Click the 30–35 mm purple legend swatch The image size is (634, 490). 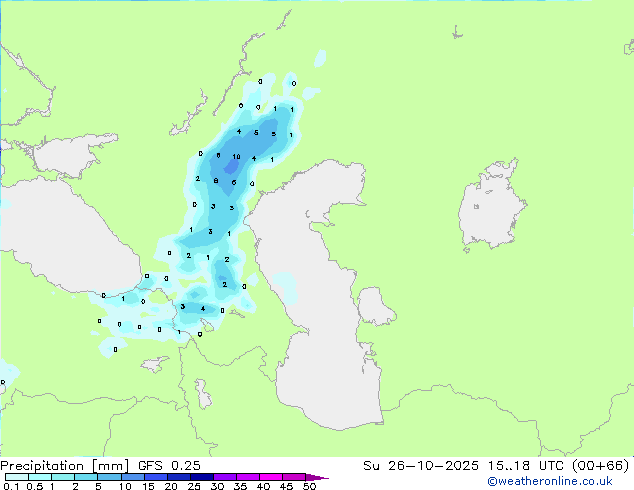pos(225,477)
